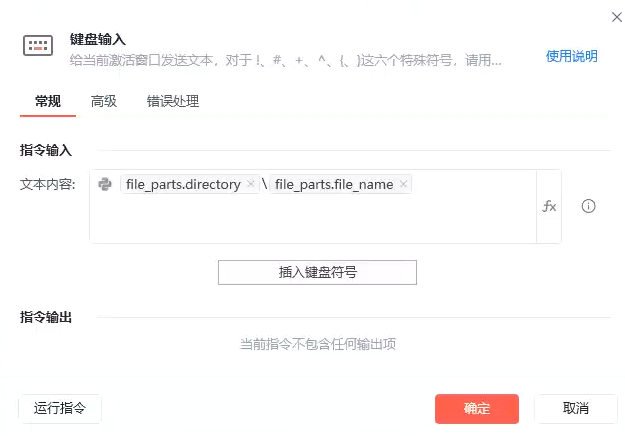Screen dimensions: 625x436
Task: Open the 使用说明 help link
Action: (571, 56)
